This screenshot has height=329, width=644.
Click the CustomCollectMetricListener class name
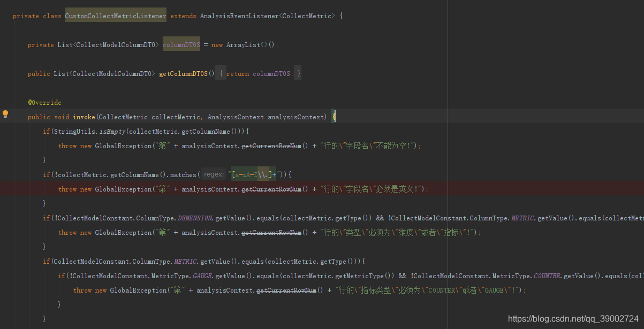[x=116, y=16]
